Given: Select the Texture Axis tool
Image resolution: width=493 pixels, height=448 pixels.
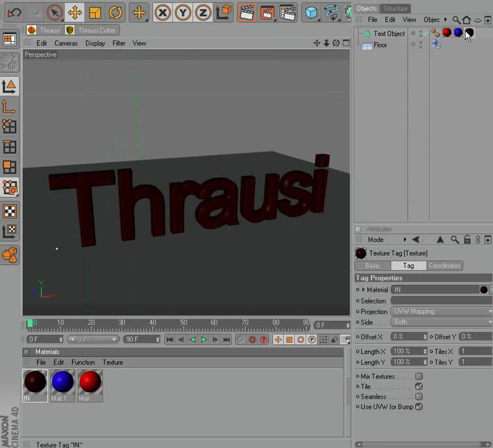Looking at the screenshot, I should (9, 231).
